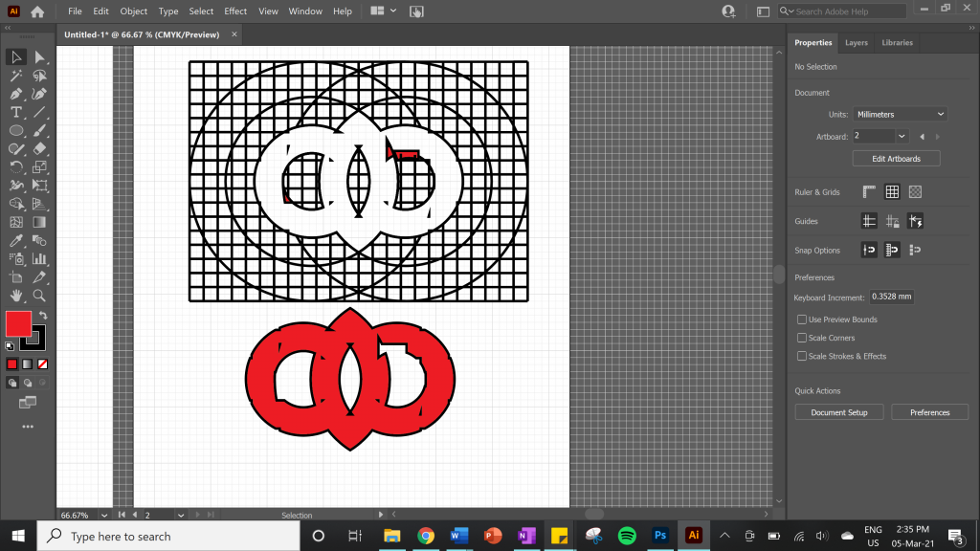
Task: Choose the Rotate tool
Action: point(16,167)
